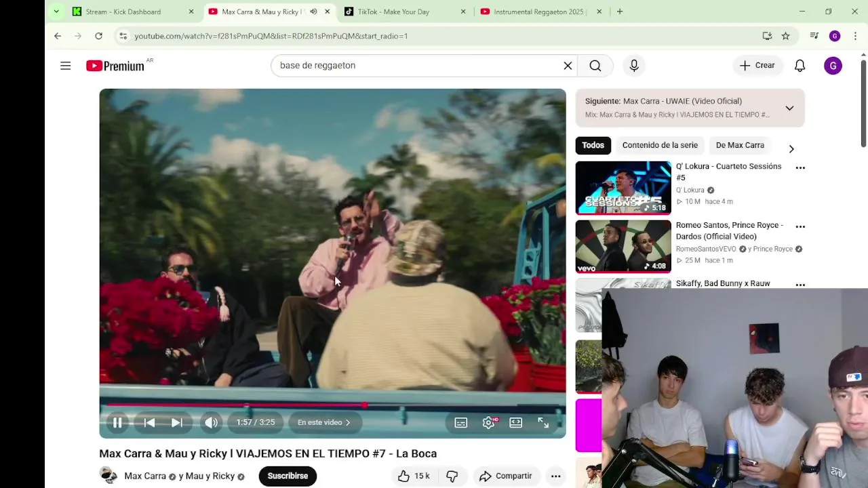
Task: Mute audio icon on Max Carra tab
Action: coord(313,12)
